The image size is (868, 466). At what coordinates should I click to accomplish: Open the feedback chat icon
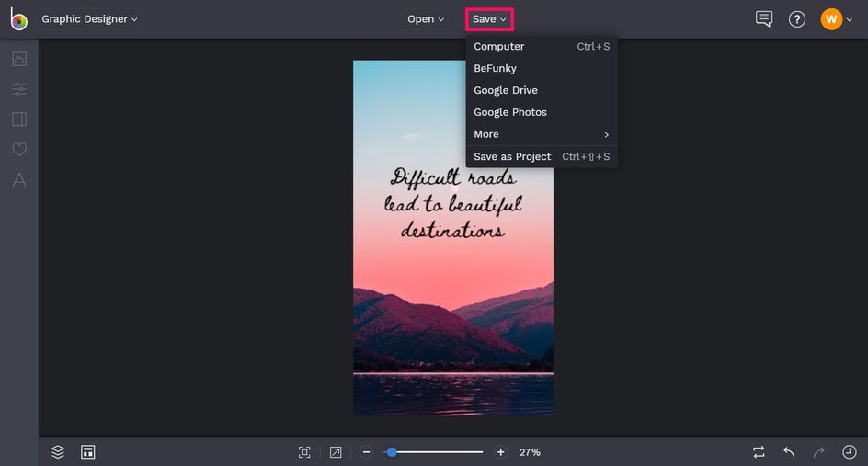763,19
